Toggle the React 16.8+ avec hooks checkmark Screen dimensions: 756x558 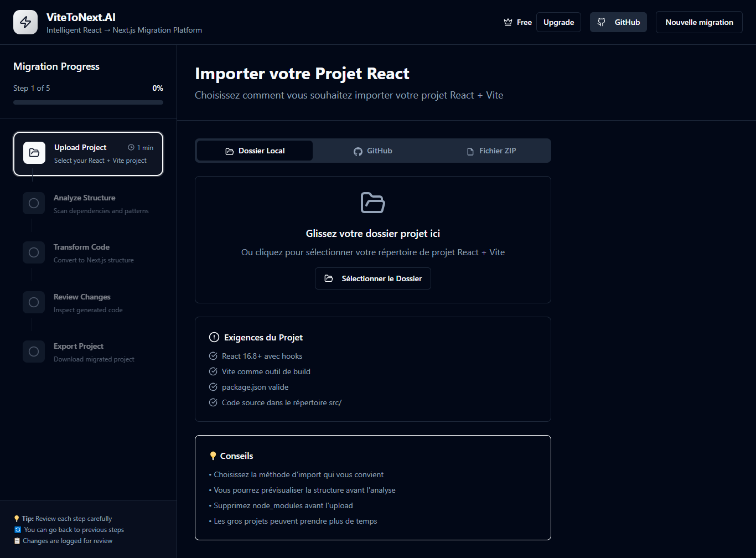point(213,356)
